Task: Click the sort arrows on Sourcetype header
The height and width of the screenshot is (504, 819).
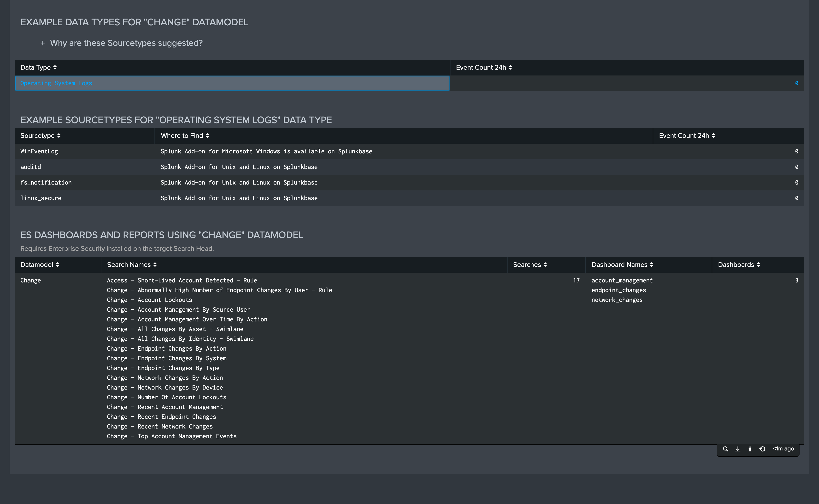Action: pyautogui.click(x=59, y=135)
